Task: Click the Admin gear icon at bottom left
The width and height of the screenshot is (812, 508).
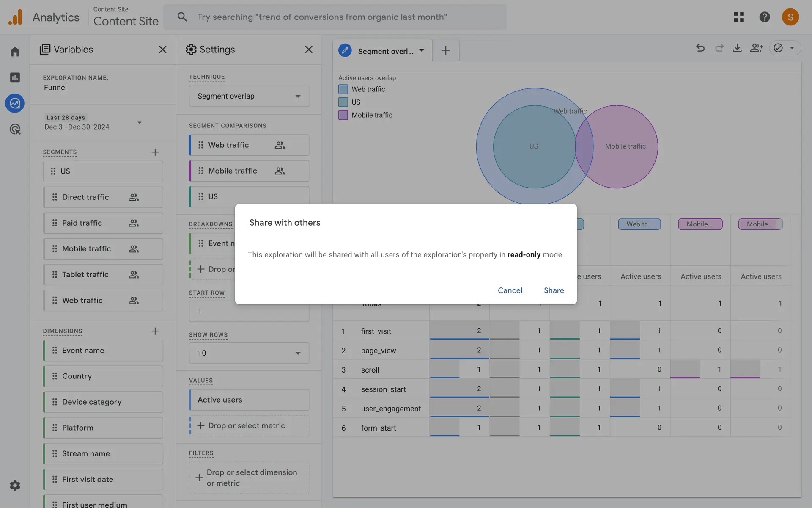Action: [x=15, y=485]
